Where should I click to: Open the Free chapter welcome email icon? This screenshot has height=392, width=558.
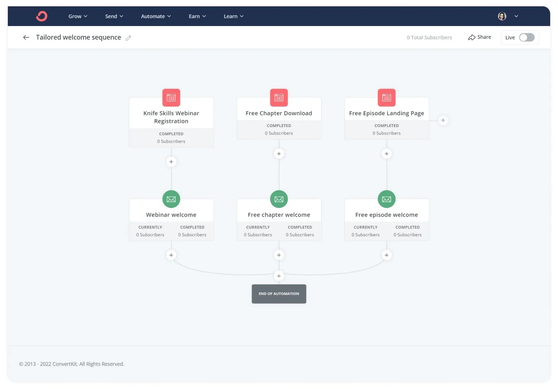(279, 199)
